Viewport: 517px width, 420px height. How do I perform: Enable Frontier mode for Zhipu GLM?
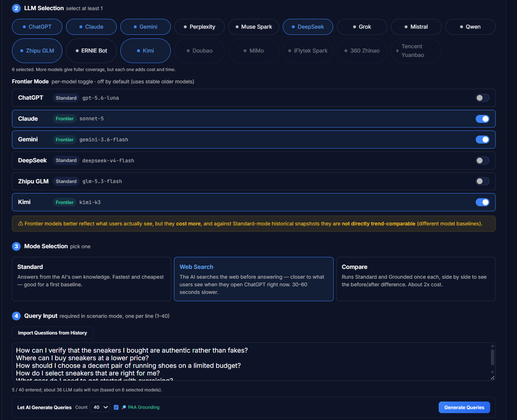coord(483,181)
